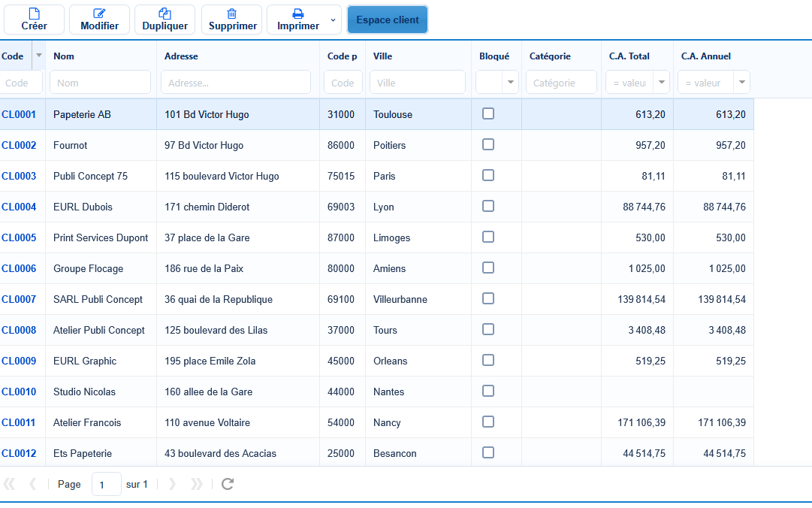Click the Supprimer toolbar button
The image size is (812, 508).
point(232,20)
